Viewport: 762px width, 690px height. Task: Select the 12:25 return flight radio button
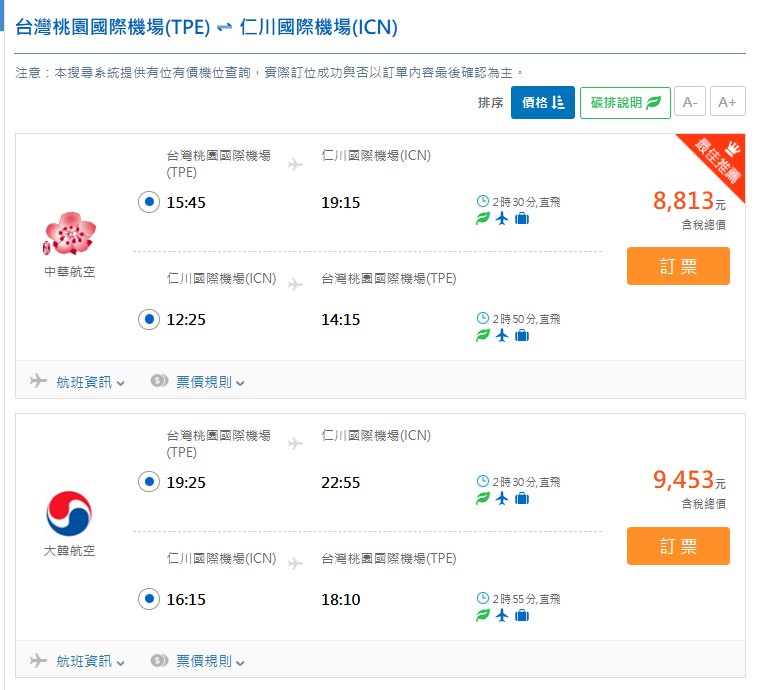(x=148, y=320)
